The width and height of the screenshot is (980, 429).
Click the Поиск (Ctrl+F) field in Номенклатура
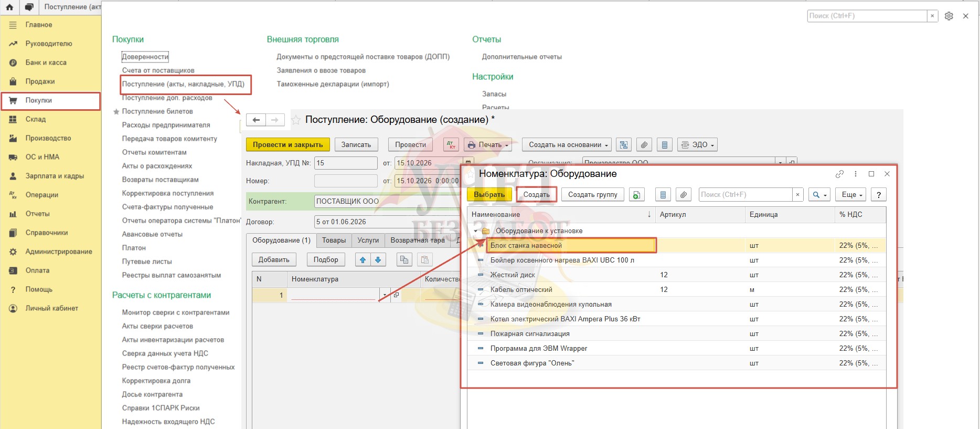tap(745, 195)
